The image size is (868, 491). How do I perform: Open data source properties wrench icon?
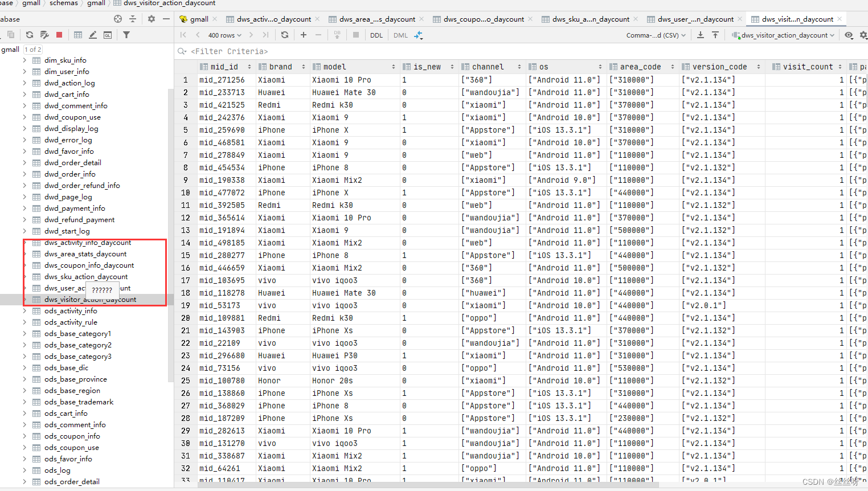(x=44, y=35)
